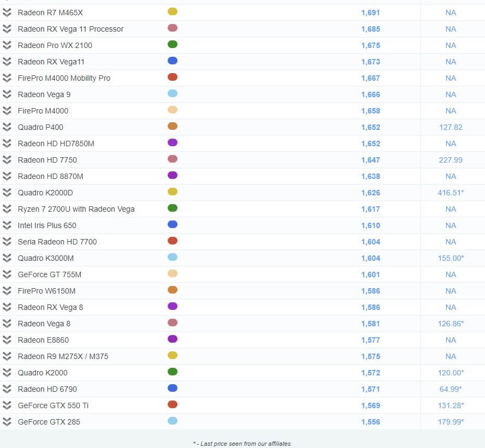Open the GeForce GTX 285 link
This screenshot has width=485, height=448.
coord(49,422)
